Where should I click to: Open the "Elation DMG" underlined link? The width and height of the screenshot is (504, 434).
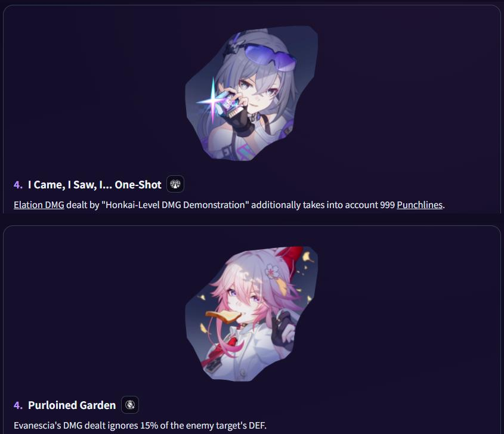(x=39, y=205)
